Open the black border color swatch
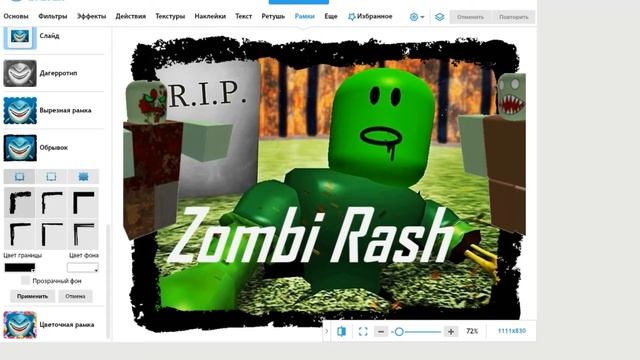This screenshot has height=360, width=640. click(20, 267)
